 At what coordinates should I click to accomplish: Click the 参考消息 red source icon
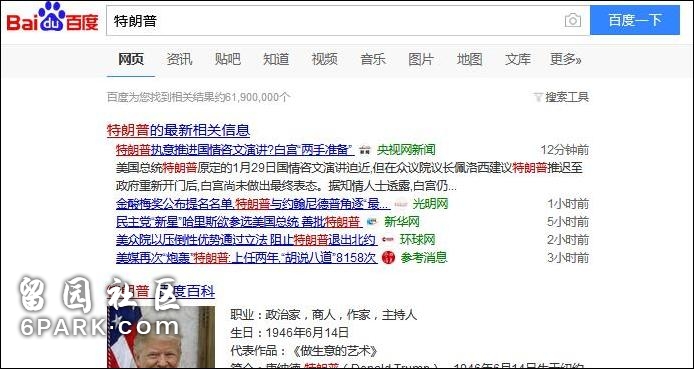tap(388, 257)
